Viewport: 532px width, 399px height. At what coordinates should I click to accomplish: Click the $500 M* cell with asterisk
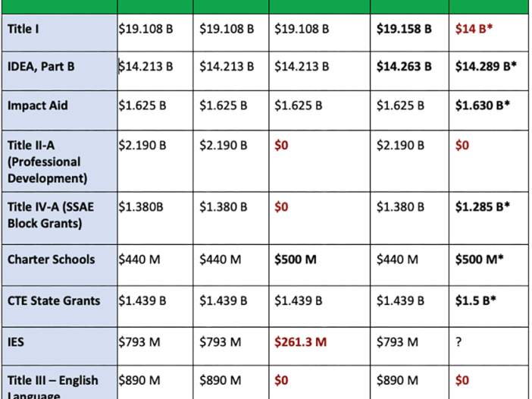coord(479,259)
